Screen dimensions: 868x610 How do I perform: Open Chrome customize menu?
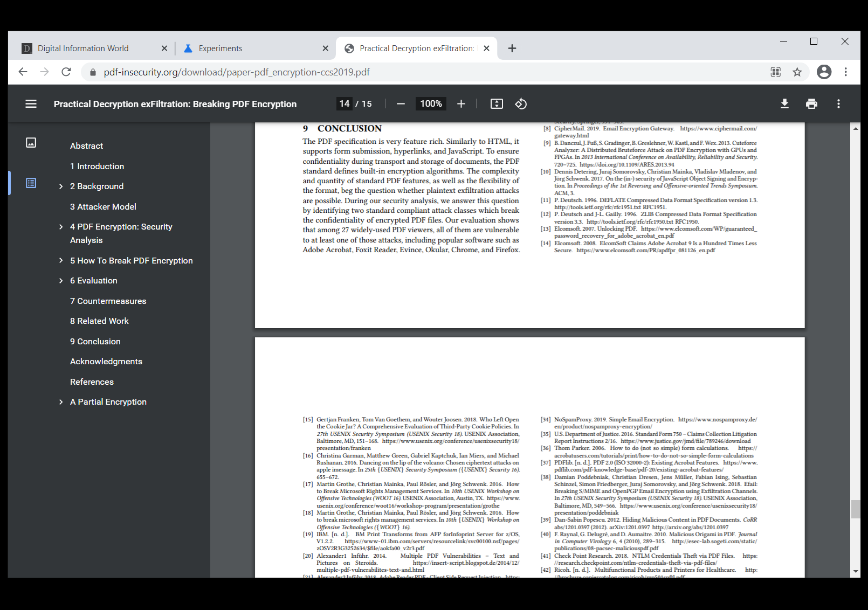pos(845,72)
